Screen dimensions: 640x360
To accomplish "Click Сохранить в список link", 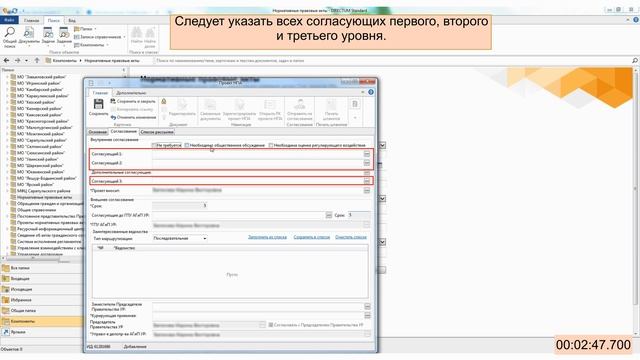I will (x=311, y=237).
